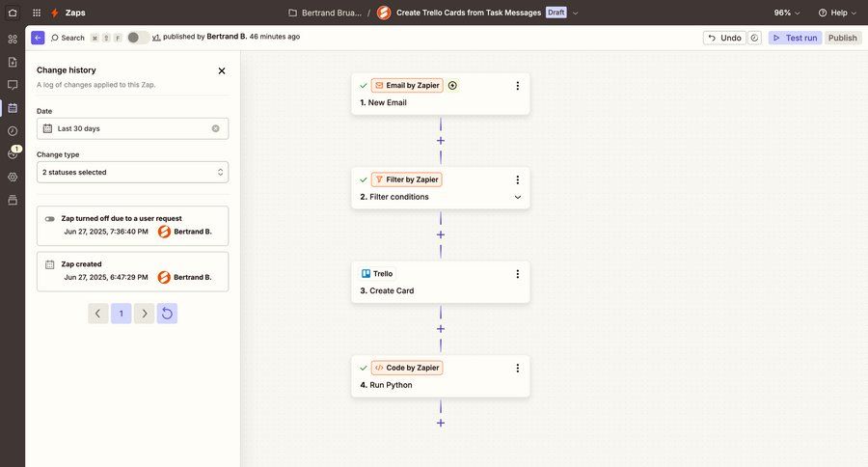Image resolution: width=868 pixels, height=467 pixels.
Task: Go to next page of change history
Action: point(144,314)
